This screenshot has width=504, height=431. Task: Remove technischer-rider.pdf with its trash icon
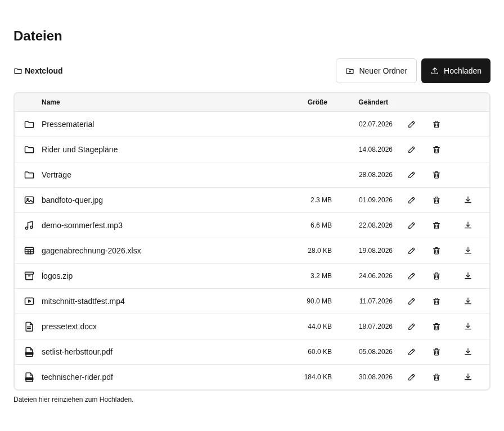point(436,377)
